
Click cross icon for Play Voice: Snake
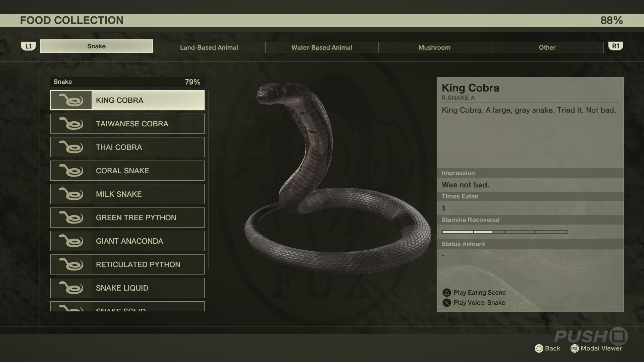pos(446,303)
